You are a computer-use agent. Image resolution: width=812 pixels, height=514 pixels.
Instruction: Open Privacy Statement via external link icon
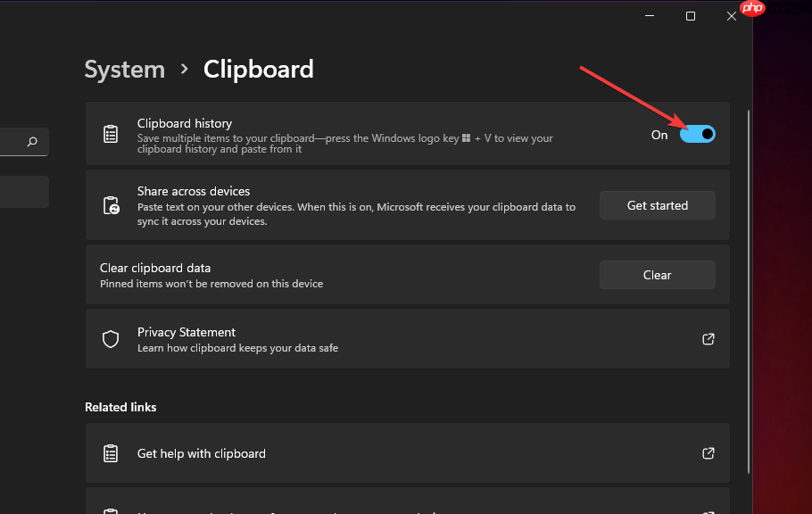[x=708, y=339]
